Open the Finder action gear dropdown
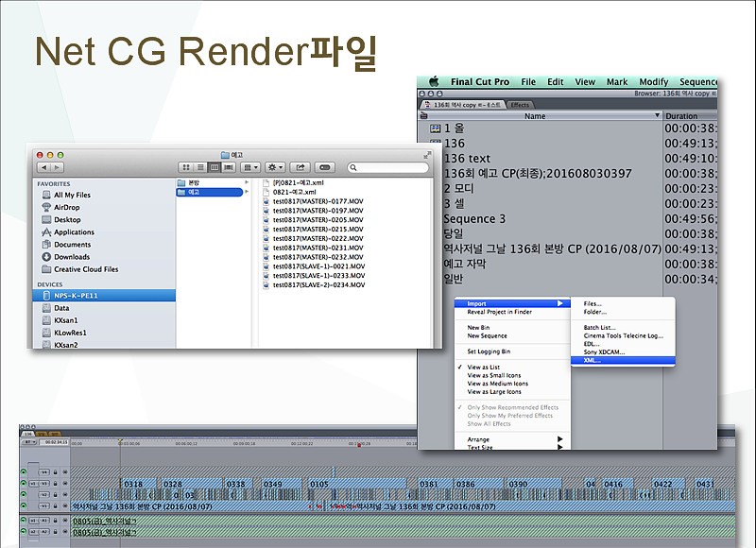756x548 pixels. (275, 167)
